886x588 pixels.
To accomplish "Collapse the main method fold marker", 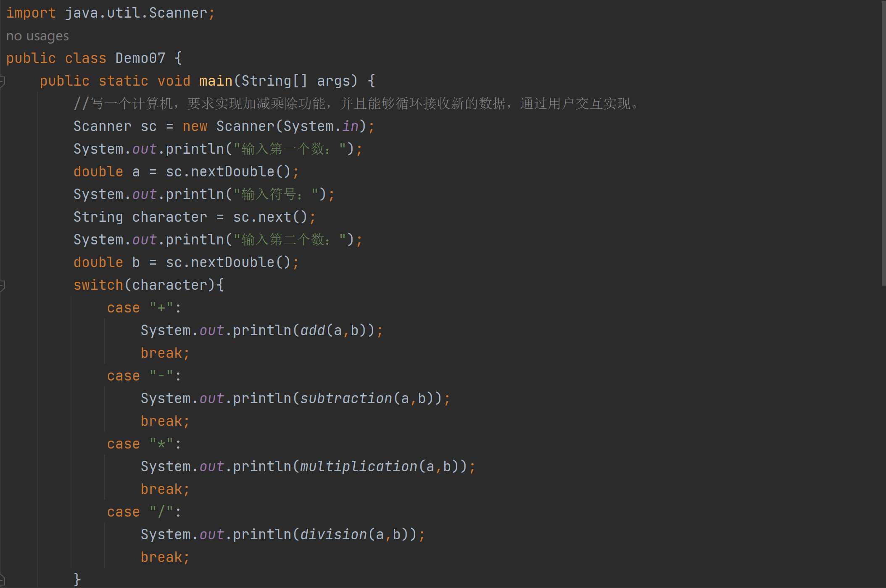I will [x=2, y=81].
